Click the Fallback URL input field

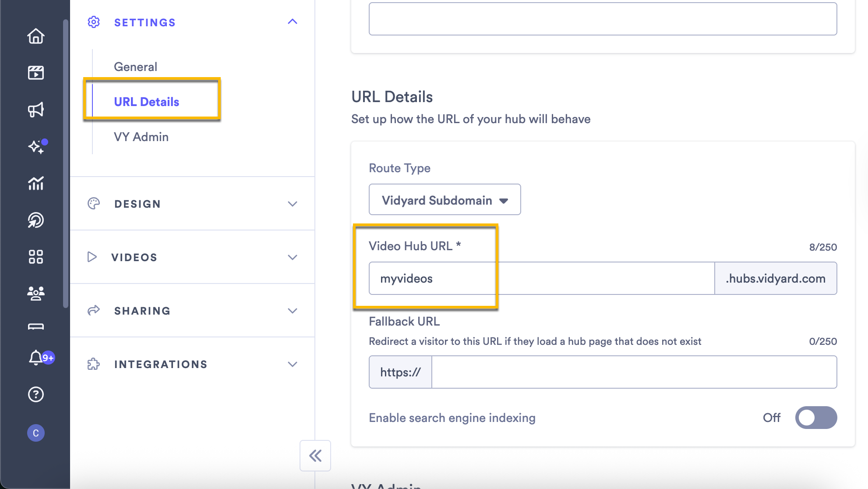click(631, 372)
